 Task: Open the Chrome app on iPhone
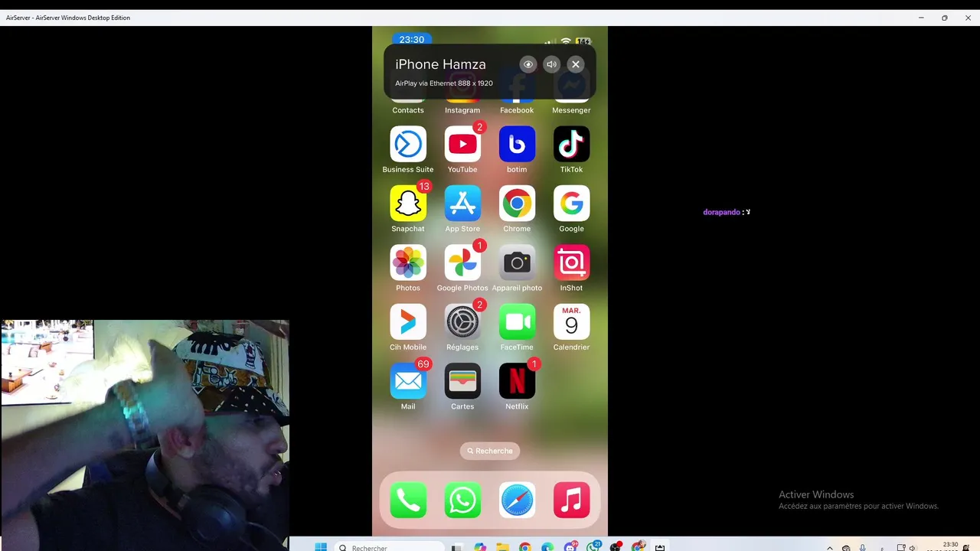click(x=517, y=204)
